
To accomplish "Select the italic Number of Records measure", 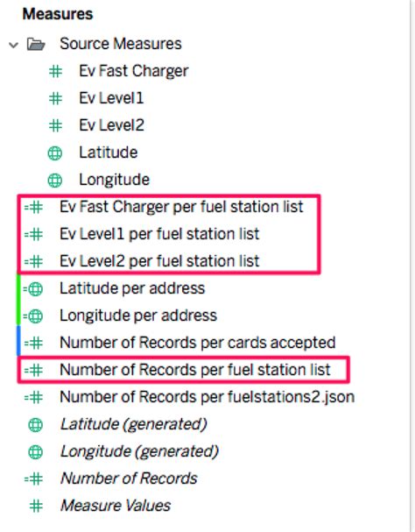I will [129, 479].
